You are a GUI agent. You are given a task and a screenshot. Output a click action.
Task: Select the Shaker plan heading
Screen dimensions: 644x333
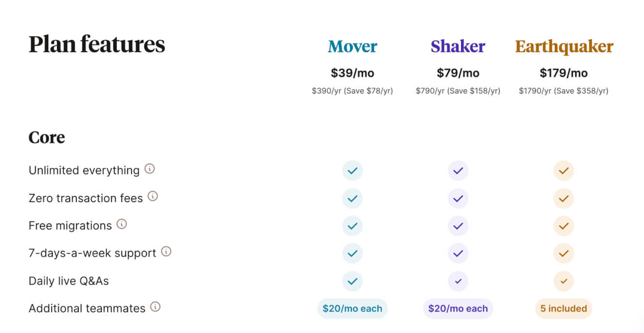coord(458,46)
